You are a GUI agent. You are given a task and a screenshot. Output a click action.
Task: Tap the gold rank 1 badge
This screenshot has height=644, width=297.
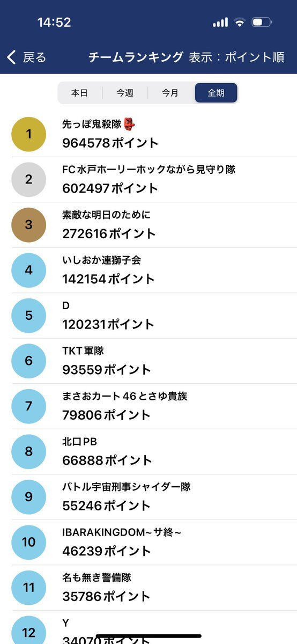point(29,134)
